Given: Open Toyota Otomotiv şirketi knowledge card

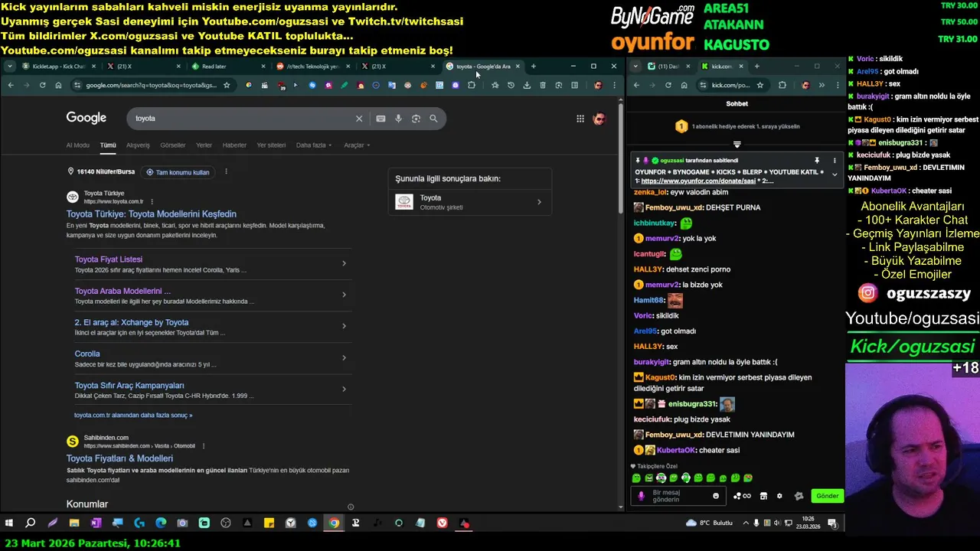Looking at the screenshot, I should 469,202.
